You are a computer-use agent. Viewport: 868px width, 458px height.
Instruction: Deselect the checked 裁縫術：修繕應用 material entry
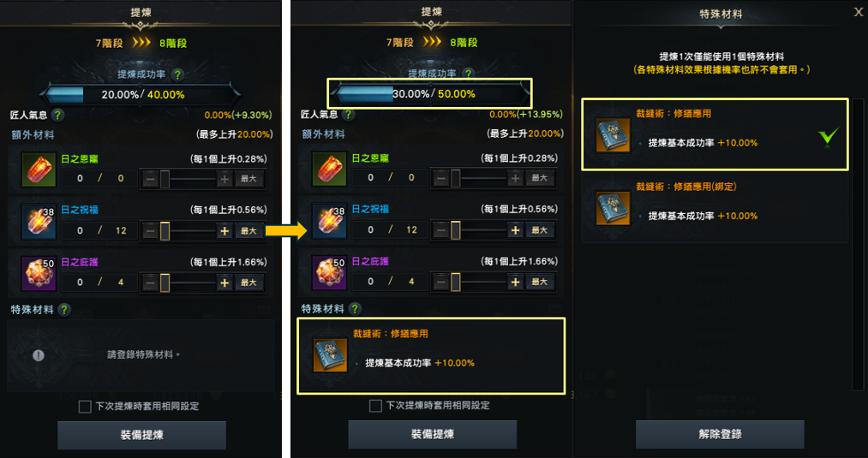pyautogui.click(x=715, y=134)
